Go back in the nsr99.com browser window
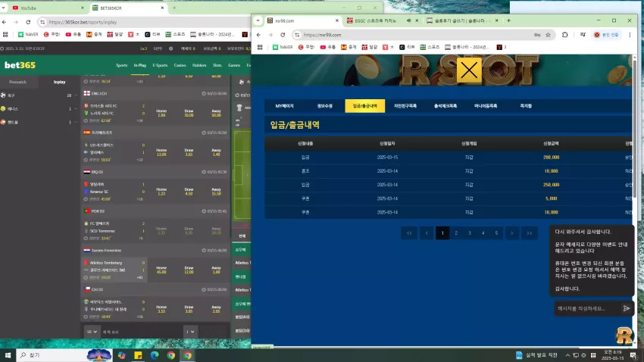Image resolution: width=644 pixels, height=362 pixels. point(259,35)
